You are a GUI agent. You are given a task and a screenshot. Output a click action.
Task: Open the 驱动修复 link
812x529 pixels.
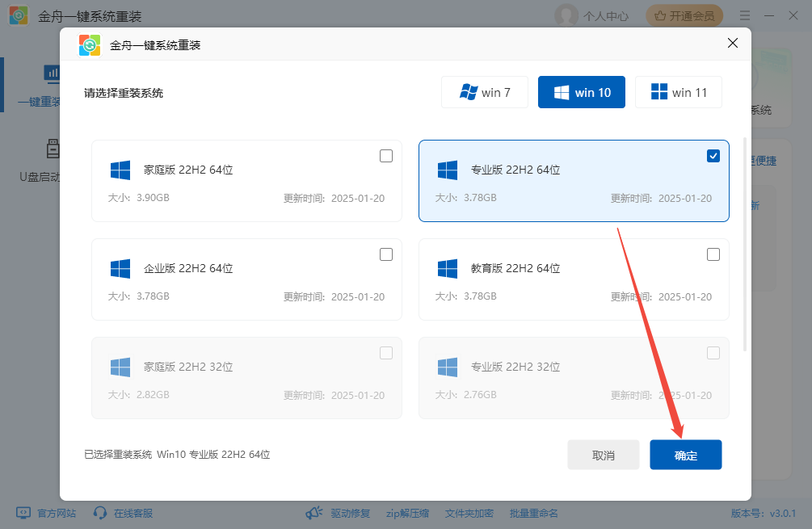[x=351, y=513]
